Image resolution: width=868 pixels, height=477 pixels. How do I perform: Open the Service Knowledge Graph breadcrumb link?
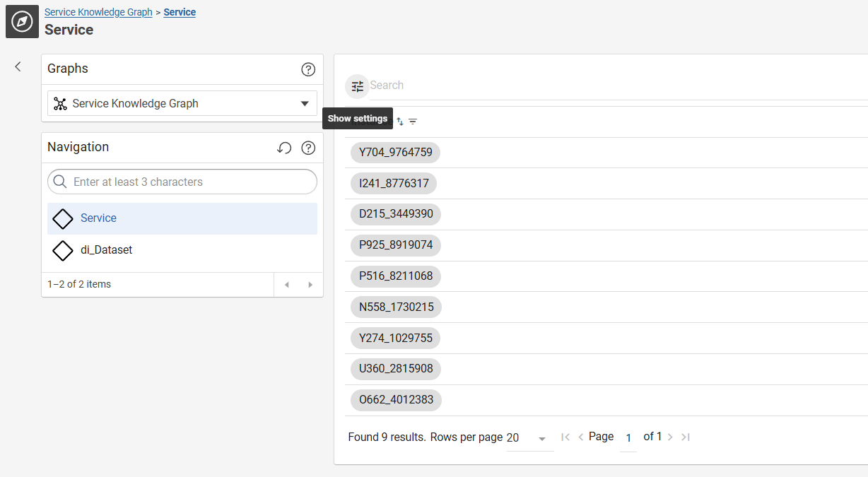click(x=98, y=12)
